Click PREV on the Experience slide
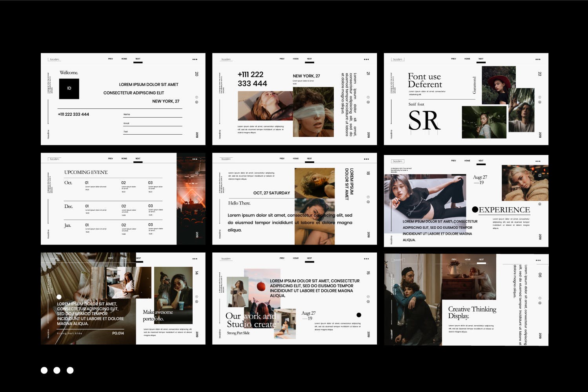 click(453, 160)
